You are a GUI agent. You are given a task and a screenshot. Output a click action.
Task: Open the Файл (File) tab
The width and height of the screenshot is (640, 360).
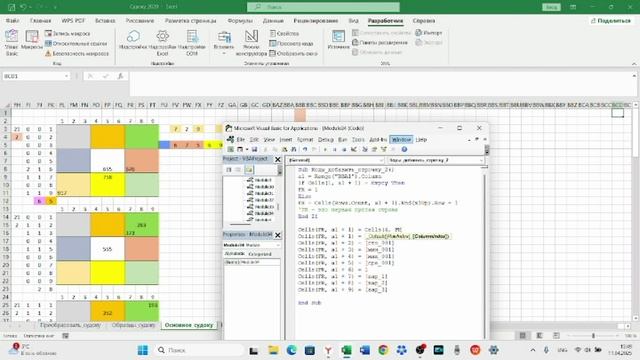(12, 20)
